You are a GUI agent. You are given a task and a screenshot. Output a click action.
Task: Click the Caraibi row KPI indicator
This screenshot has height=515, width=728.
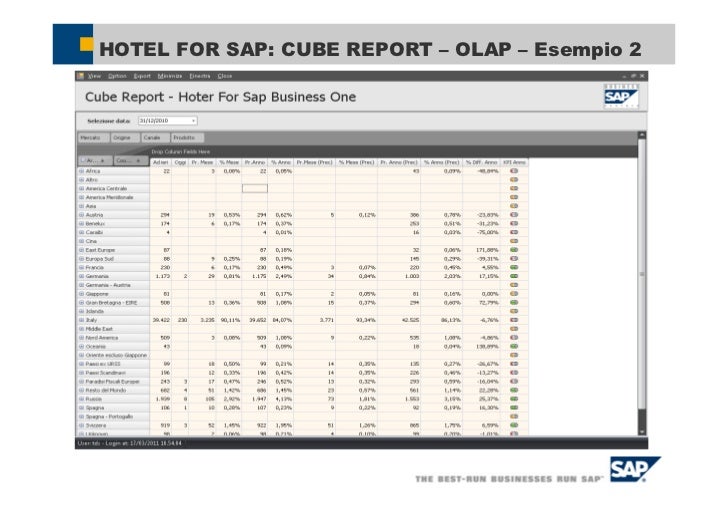[514, 232]
